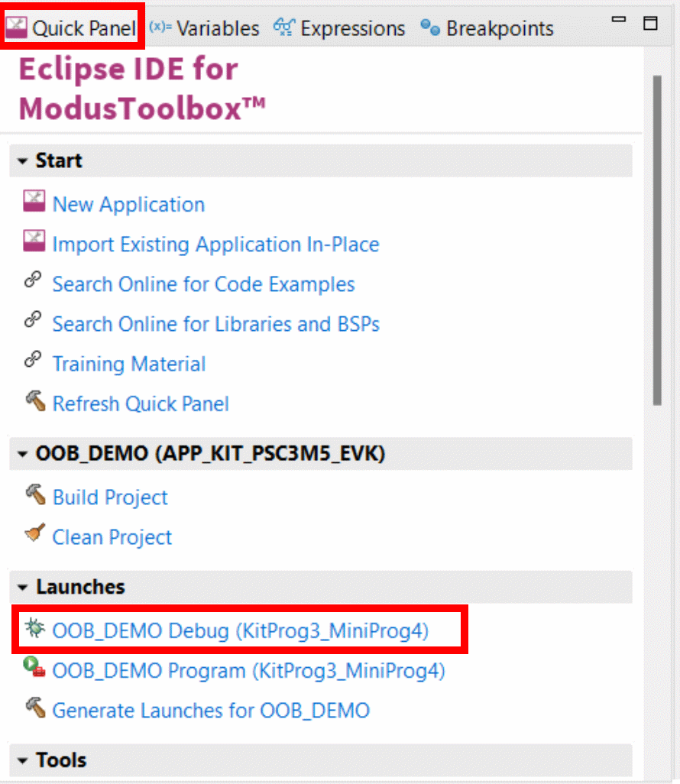Click the Import Existing Application icon

34,241
